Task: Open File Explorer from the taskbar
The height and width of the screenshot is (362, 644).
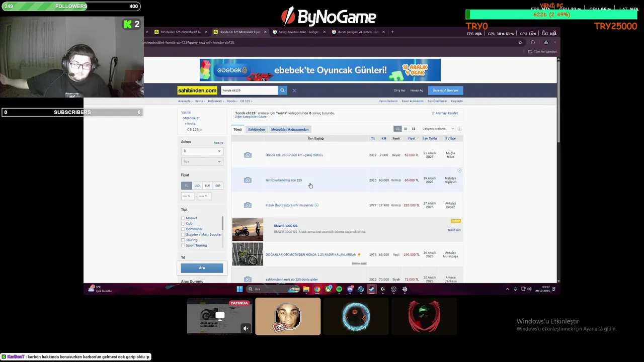Action: coord(306,289)
